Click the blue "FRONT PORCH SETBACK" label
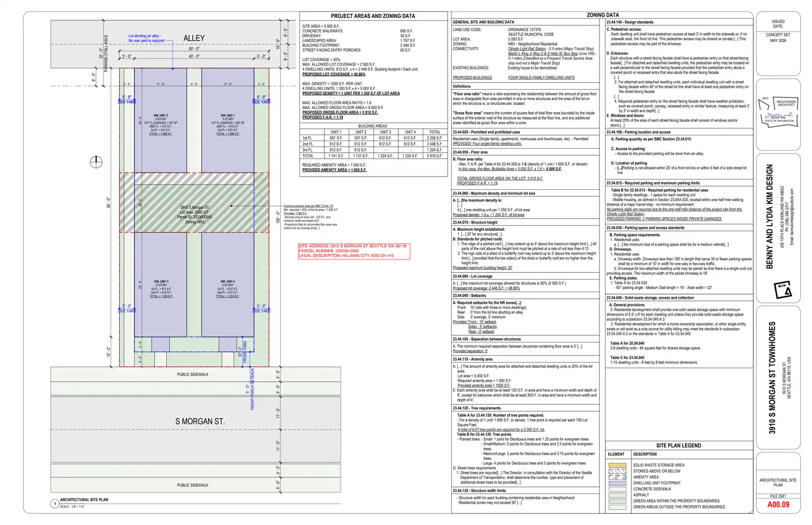812x525 pixels. (252, 390)
